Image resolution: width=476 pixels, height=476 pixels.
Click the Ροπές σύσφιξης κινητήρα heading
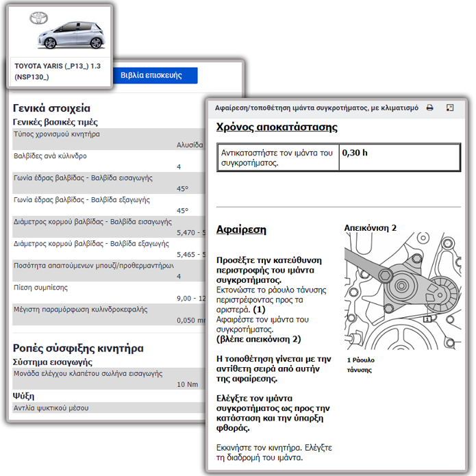pyautogui.click(x=78, y=348)
